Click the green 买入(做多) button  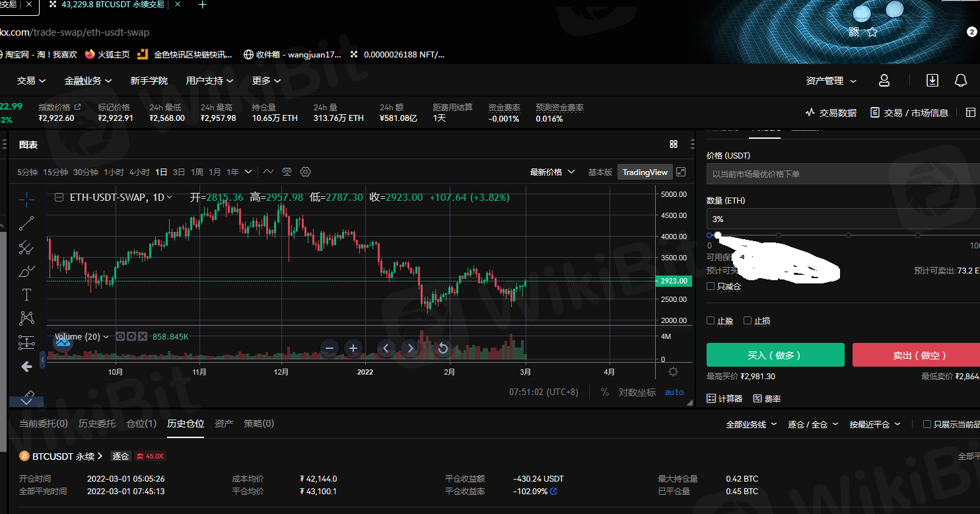point(775,355)
